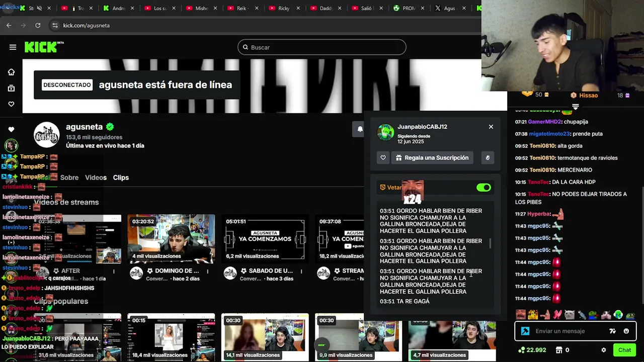
Task: Open options menu for 'AFTER' video
Action: pyautogui.click(x=114, y=271)
